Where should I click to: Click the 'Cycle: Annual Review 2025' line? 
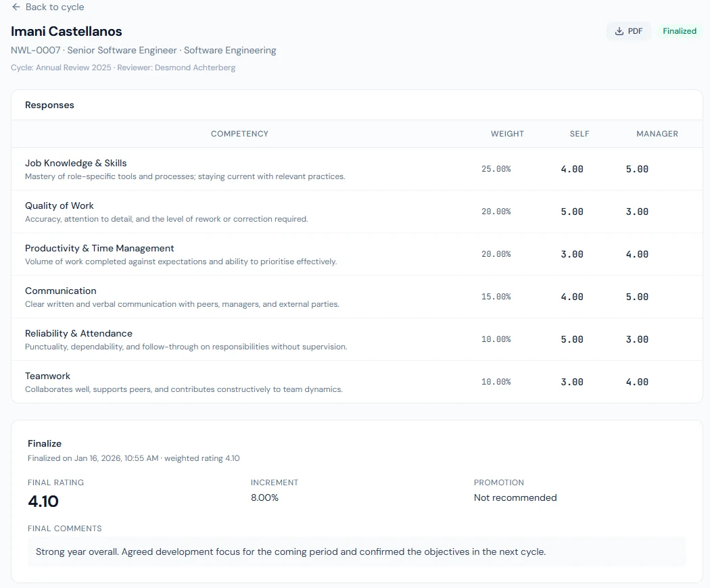point(123,68)
